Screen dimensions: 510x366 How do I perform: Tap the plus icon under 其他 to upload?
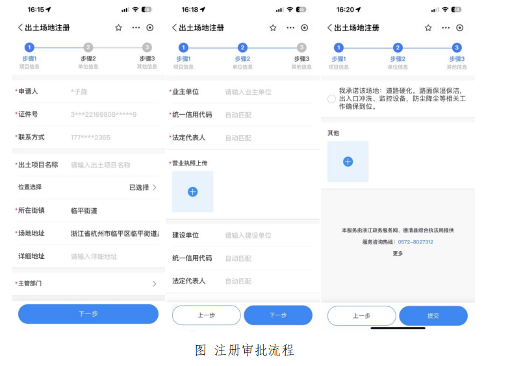coord(348,162)
